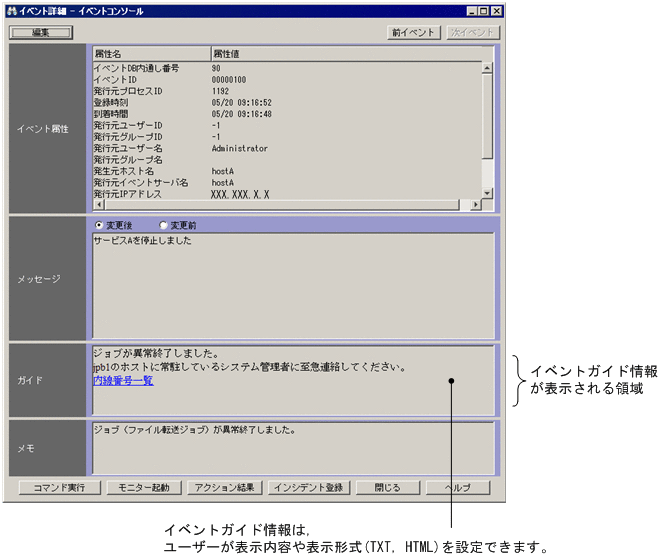This screenshot has height=559, width=661.
Task: Select the 到着時間 row
Action: (287, 113)
